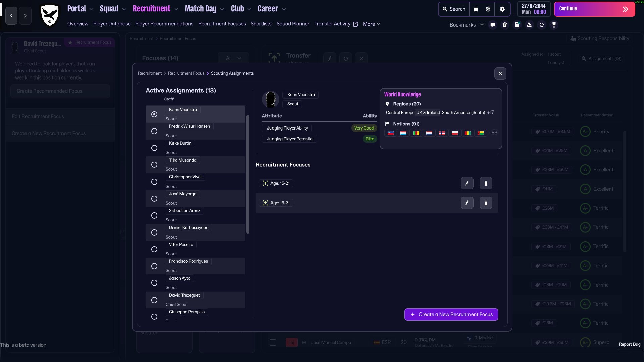The width and height of the screenshot is (644, 362).
Task: Click Recruitment breadcrumb in dialog
Action: (x=150, y=73)
